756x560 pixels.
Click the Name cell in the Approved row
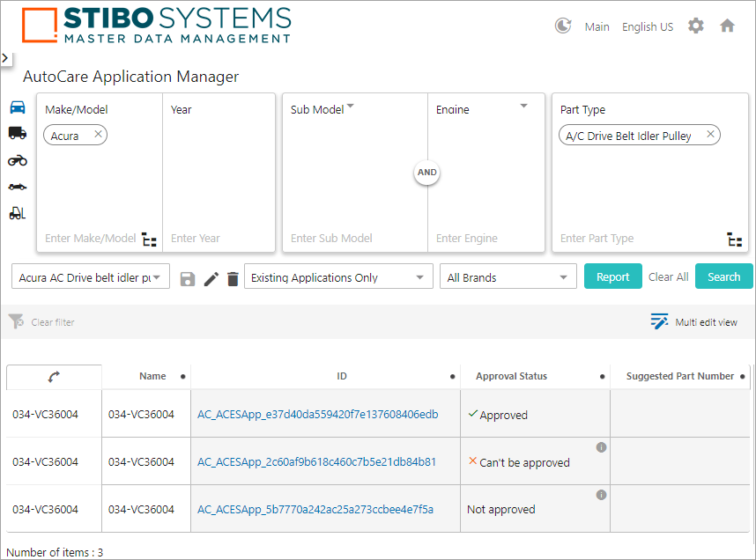coord(146,414)
